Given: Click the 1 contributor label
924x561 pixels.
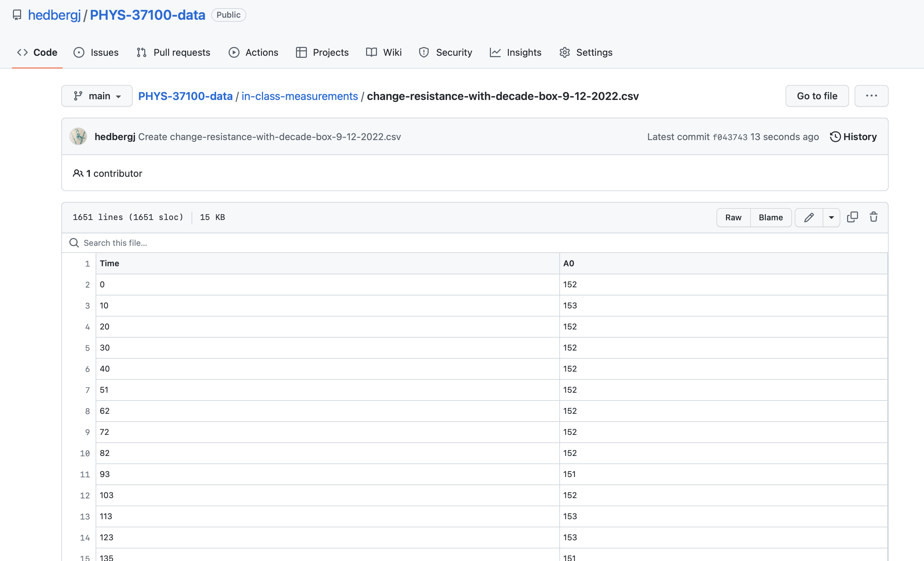Looking at the screenshot, I should coord(108,173).
